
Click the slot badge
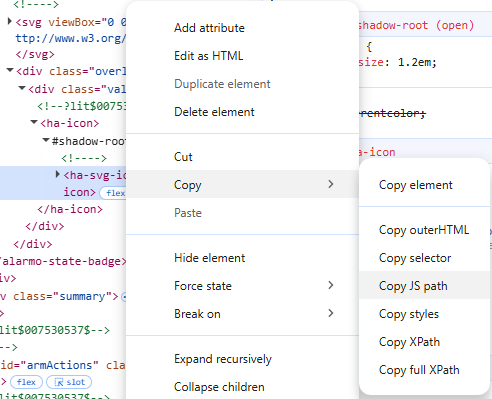point(69,382)
